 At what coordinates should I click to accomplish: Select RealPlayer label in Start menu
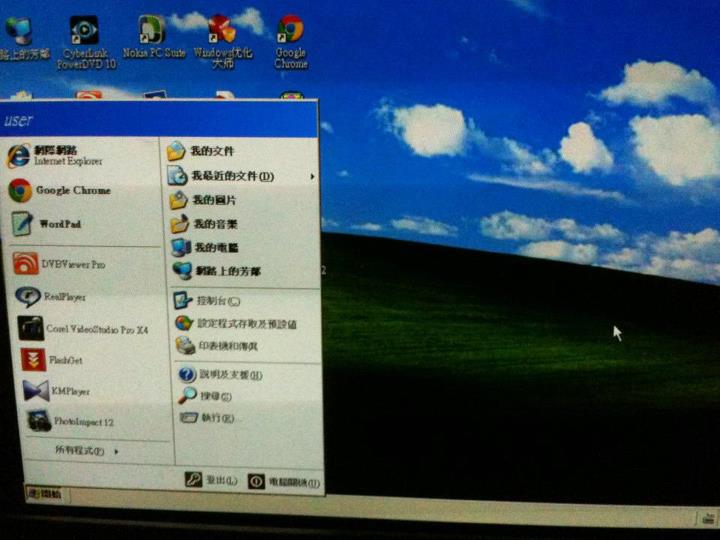point(65,297)
